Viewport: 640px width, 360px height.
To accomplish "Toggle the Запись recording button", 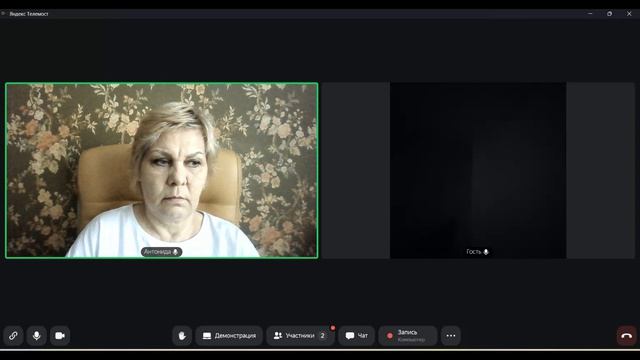I will click(408, 336).
